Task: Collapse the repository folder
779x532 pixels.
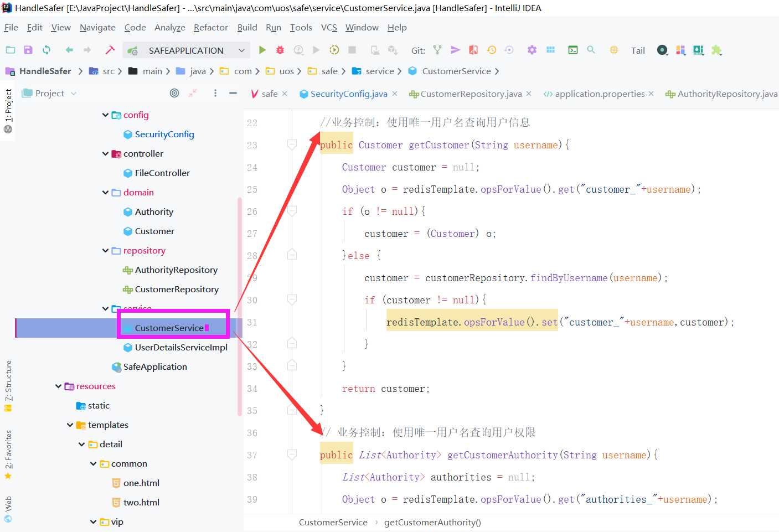Action: (105, 250)
